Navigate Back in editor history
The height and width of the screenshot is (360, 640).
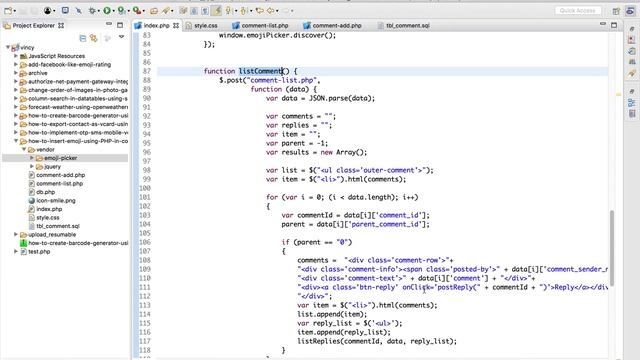click(270, 11)
